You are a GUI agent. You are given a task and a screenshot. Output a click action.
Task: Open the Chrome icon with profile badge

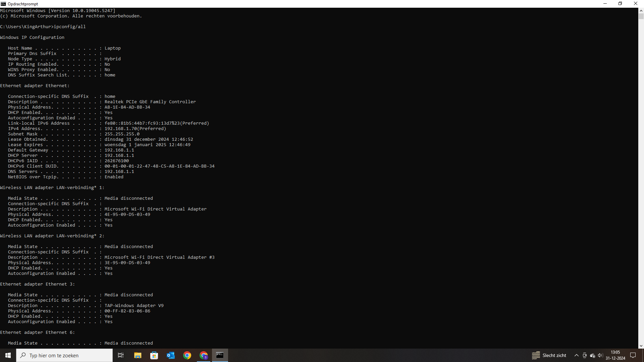(x=204, y=355)
